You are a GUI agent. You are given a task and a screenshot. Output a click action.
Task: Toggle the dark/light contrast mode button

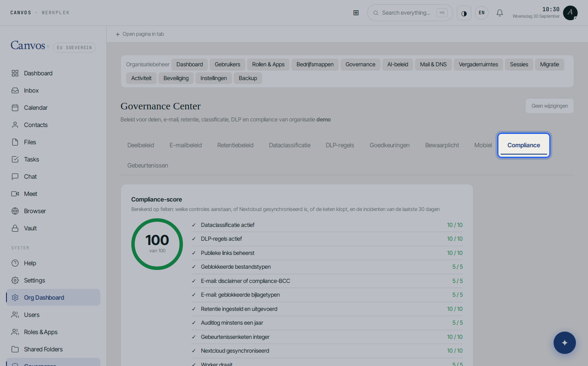pos(464,13)
